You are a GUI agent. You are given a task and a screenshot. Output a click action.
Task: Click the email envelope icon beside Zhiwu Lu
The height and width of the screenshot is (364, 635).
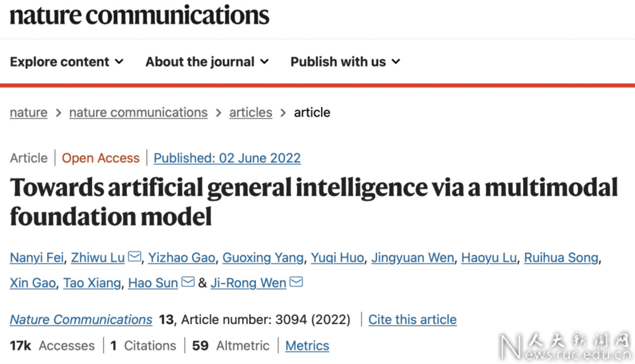135,256
